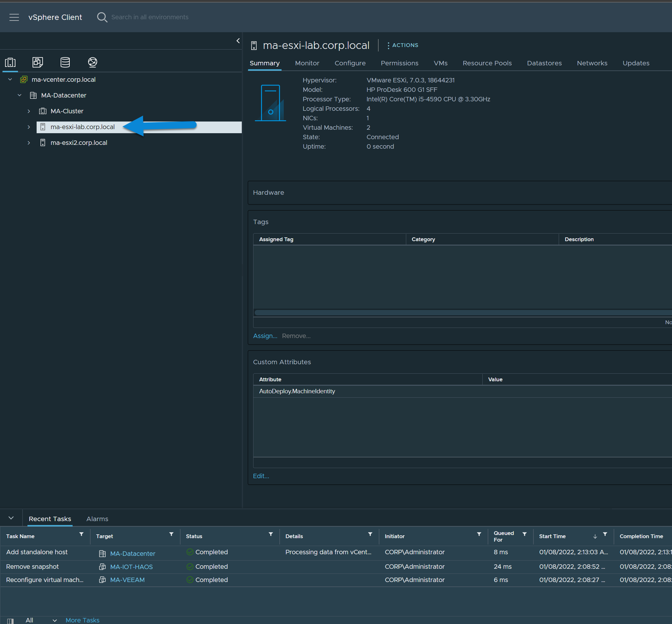The image size is (672, 624).
Task: Click the Add standalone host task
Action: point(37,552)
